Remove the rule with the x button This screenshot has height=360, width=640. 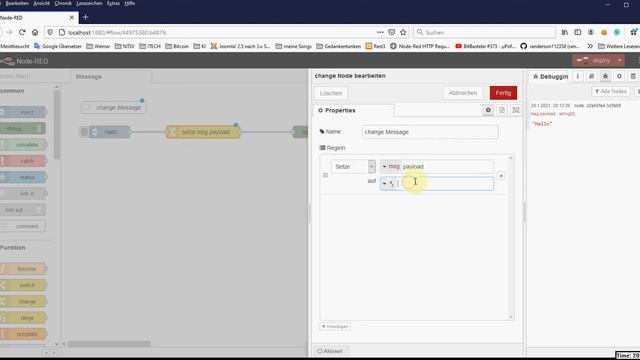click(501, 176)
